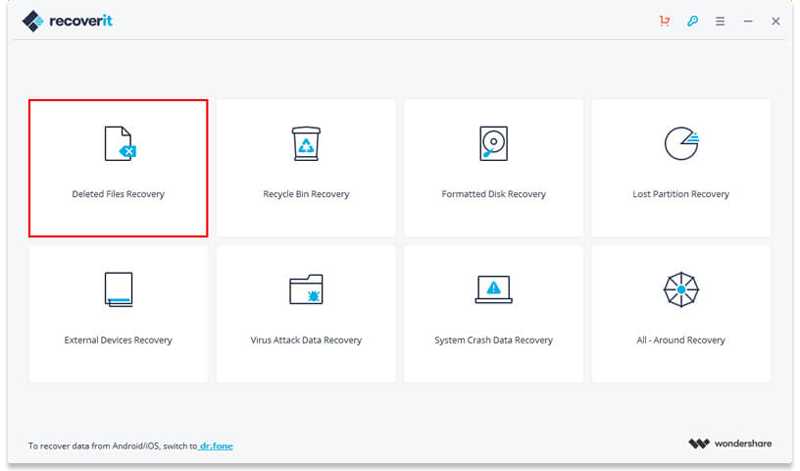Click the 'Recycle Bin Recovery' label
This screenshot has width=800, height=471.
tap(306, 194)
